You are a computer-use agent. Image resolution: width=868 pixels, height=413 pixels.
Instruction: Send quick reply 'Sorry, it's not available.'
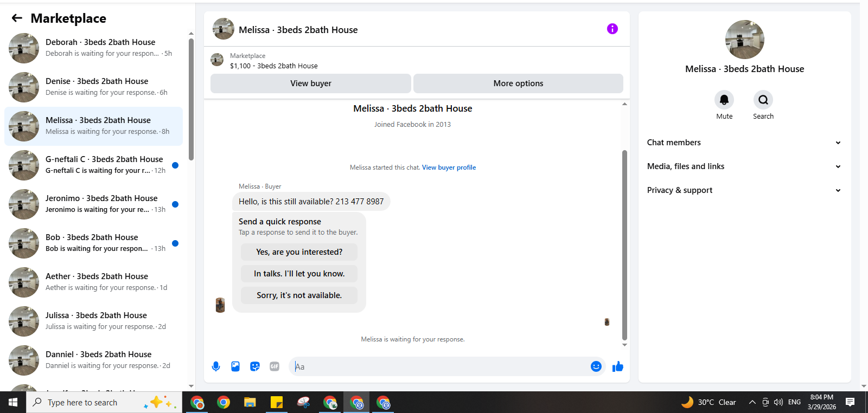tap(299, 295)
